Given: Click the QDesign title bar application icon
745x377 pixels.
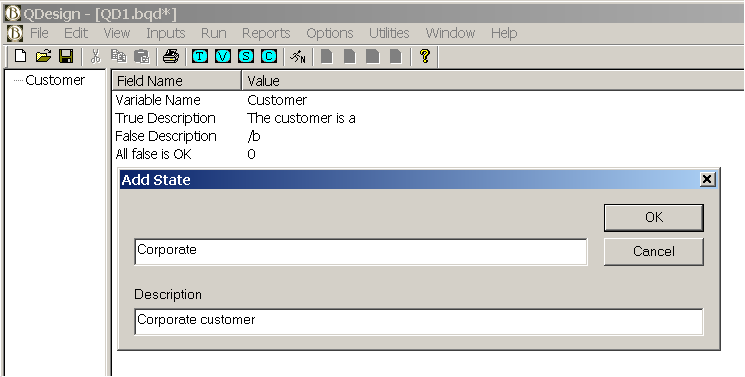Looking at the screenshot, I should [x=13, y=13].
